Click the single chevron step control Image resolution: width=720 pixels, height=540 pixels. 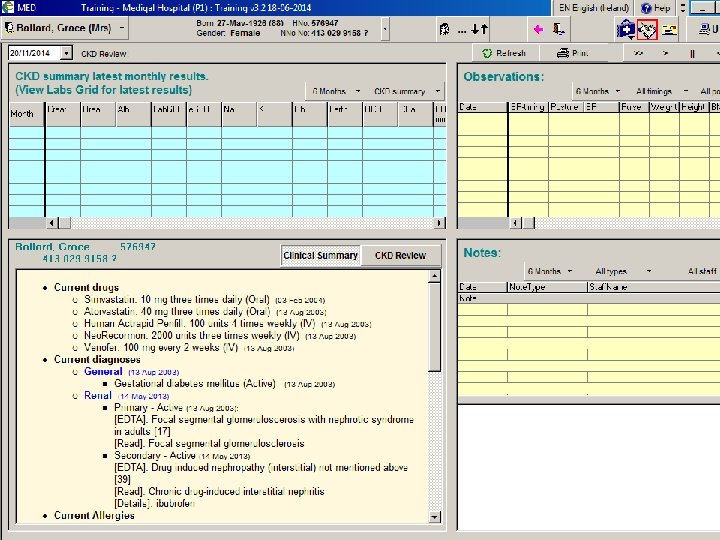[x=665, y=53]
